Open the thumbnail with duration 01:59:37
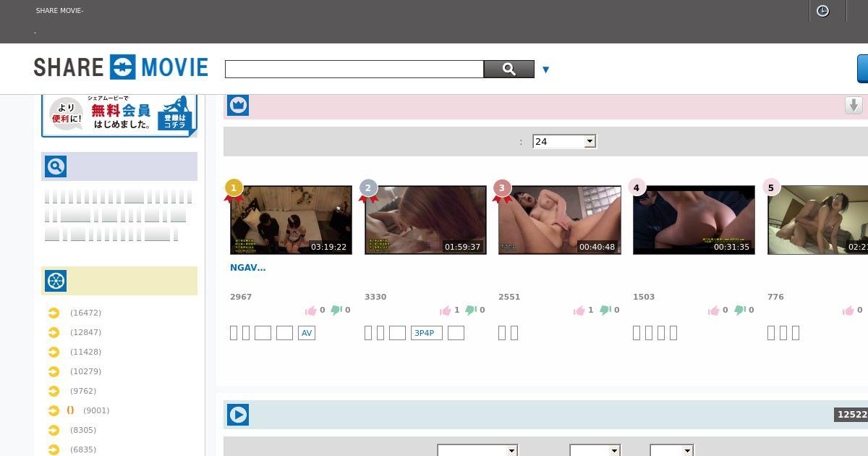868x456 pixels. [425, 220]
